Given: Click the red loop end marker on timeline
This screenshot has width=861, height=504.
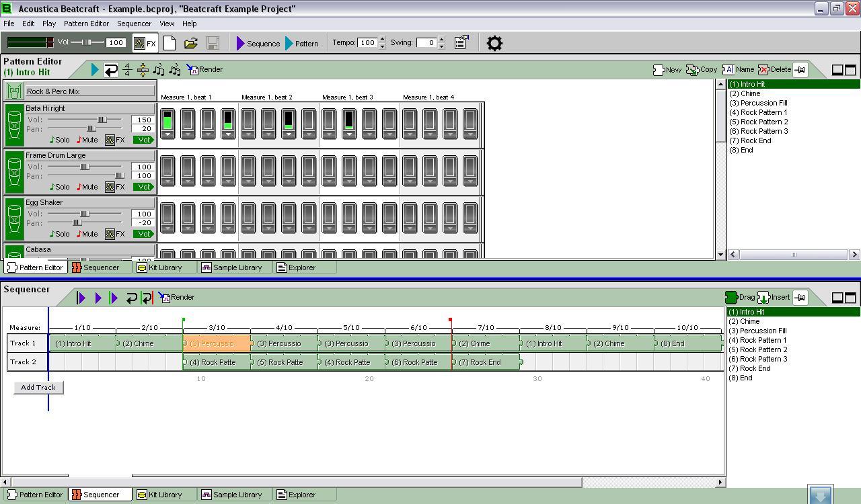Looking at the screenshot, I should (x=450, y=321).
